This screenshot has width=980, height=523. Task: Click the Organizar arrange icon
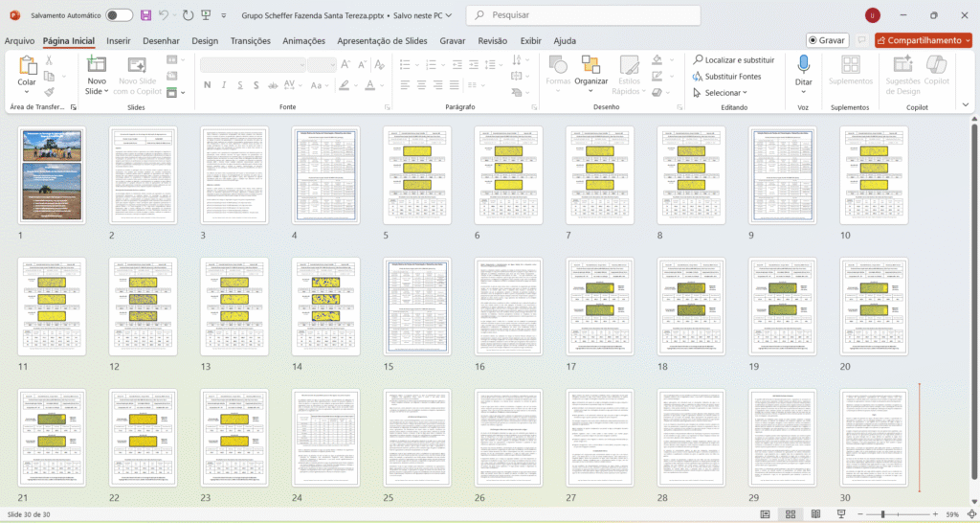[590, 64]
